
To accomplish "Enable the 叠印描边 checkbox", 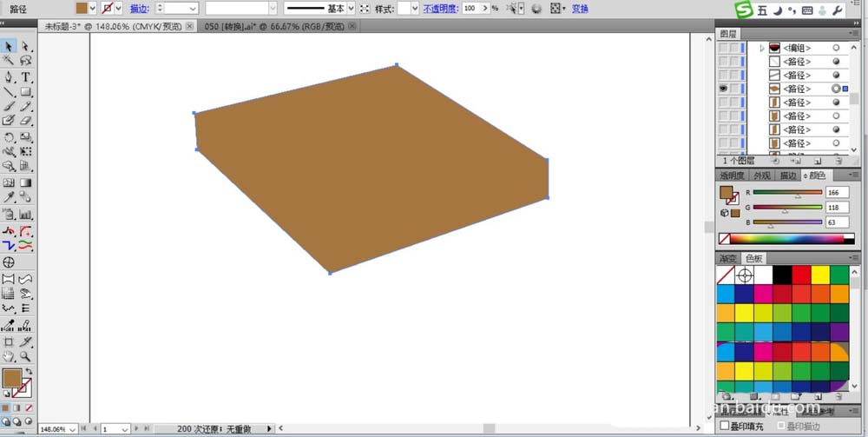I will click(x=782, y=426).
